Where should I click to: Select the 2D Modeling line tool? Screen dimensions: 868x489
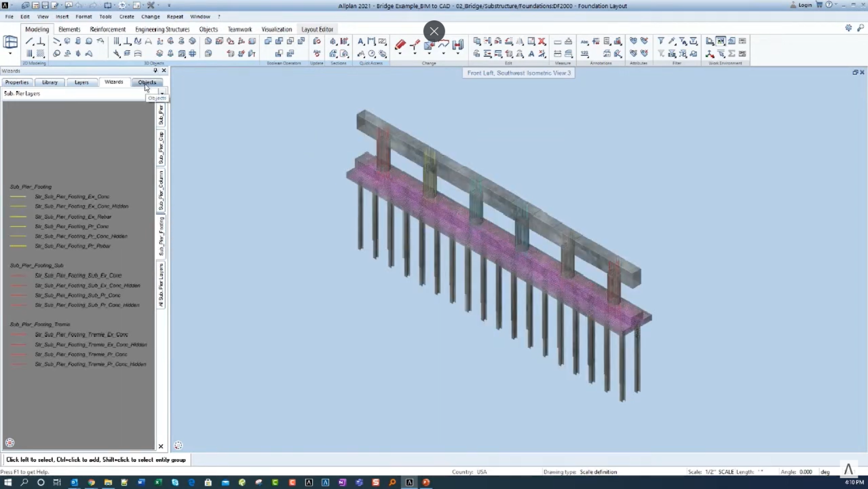(31, 42)
